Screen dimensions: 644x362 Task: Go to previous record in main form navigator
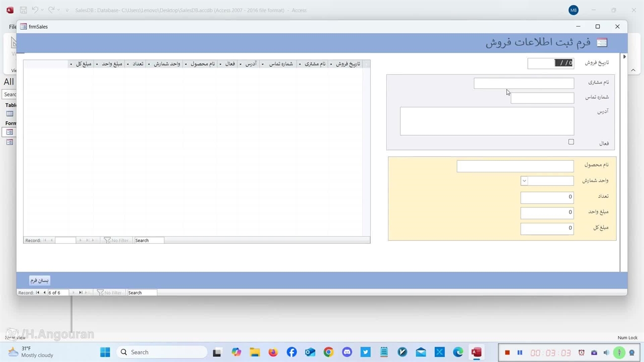pos(44,293)
